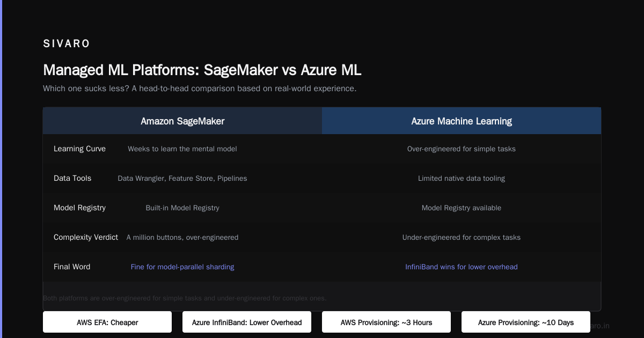Select the Amazon SageMaker column header
This screenshot has width=644, height=338.
click(182, 121)
